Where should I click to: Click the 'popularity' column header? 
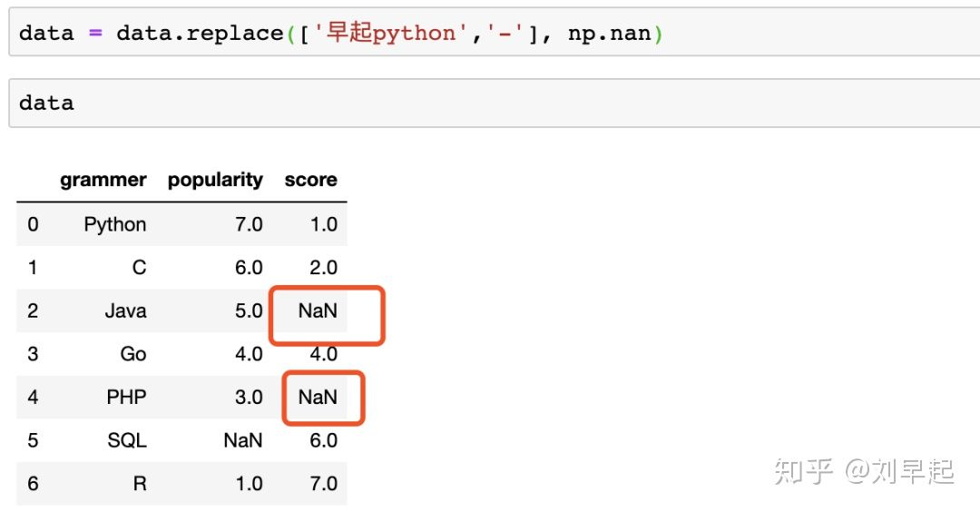[215, 180]
